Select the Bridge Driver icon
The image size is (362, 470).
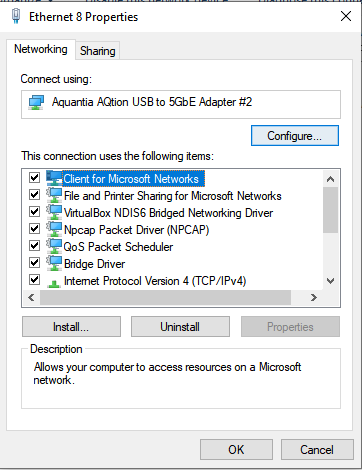[x=54, y=263]
